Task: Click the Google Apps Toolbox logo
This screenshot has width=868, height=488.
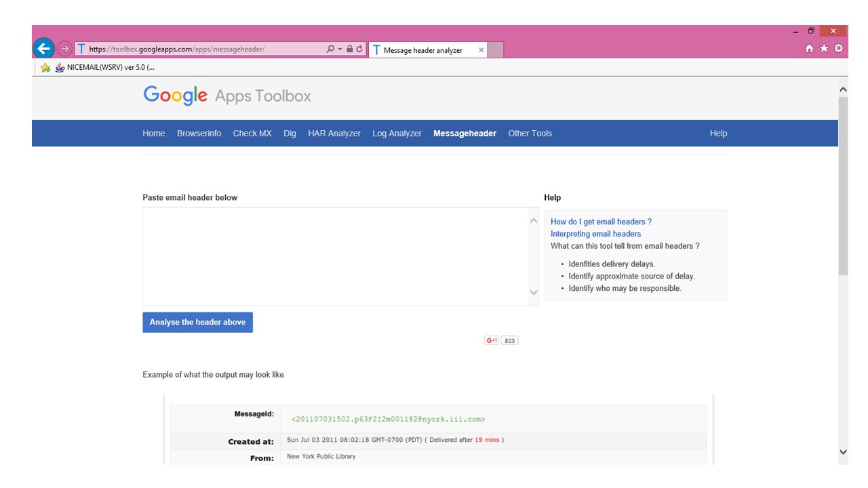Action: pos(227,96)
